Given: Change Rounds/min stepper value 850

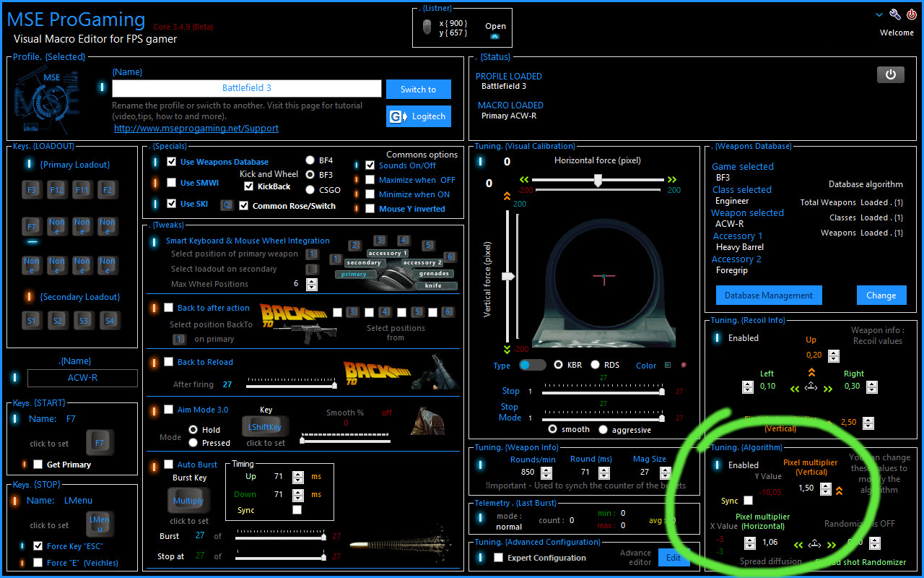Looking at the screenshot, I should click(x=546, y=473).
